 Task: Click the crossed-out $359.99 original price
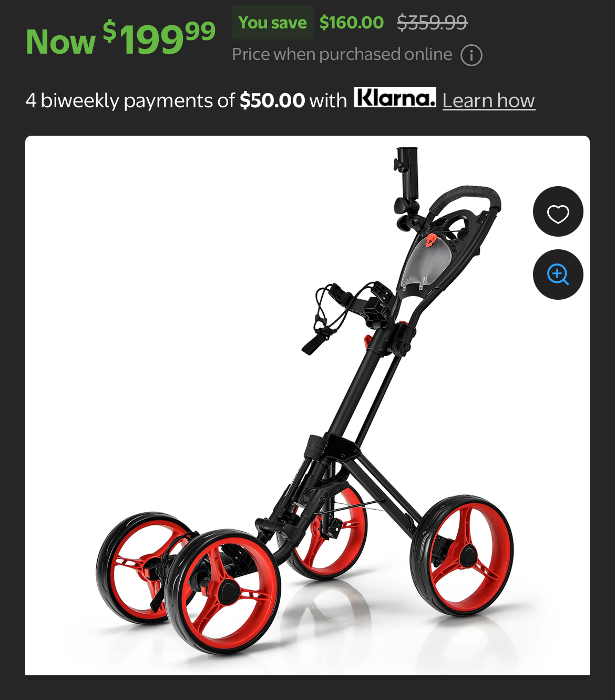pyautogui.click(x=432, y=23)
